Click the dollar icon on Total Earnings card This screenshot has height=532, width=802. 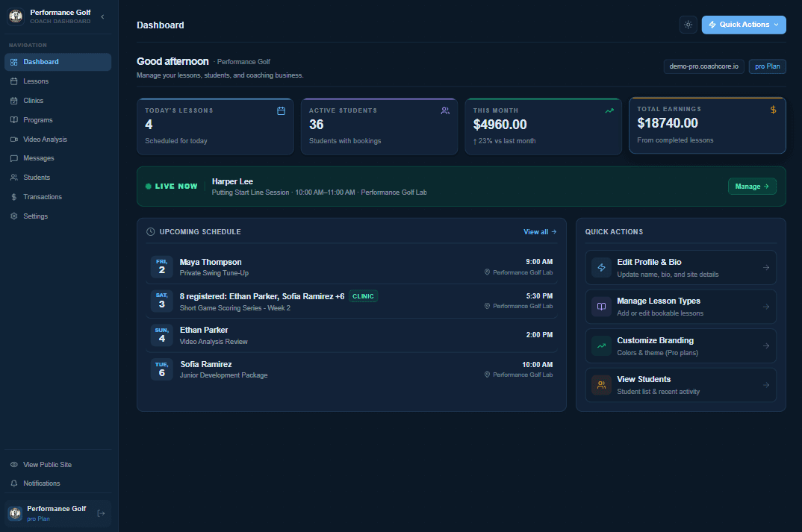pyautogui.click(x=774, y=110)
